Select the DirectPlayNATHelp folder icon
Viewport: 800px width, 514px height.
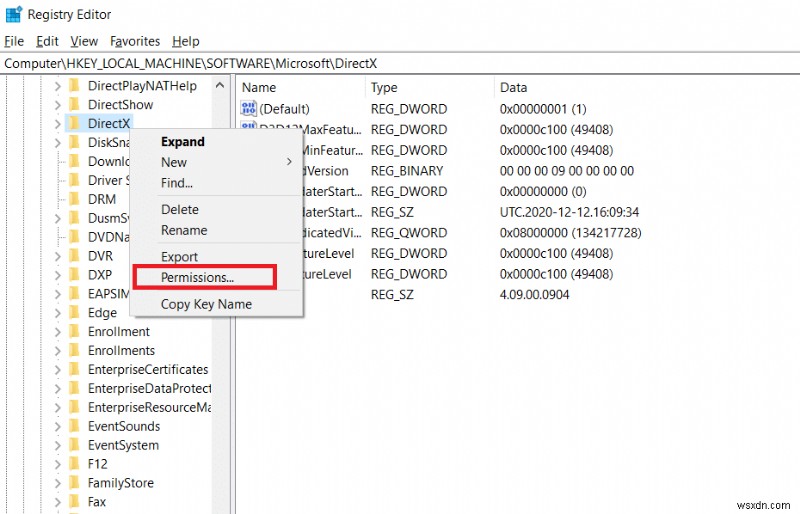(74, 85)
